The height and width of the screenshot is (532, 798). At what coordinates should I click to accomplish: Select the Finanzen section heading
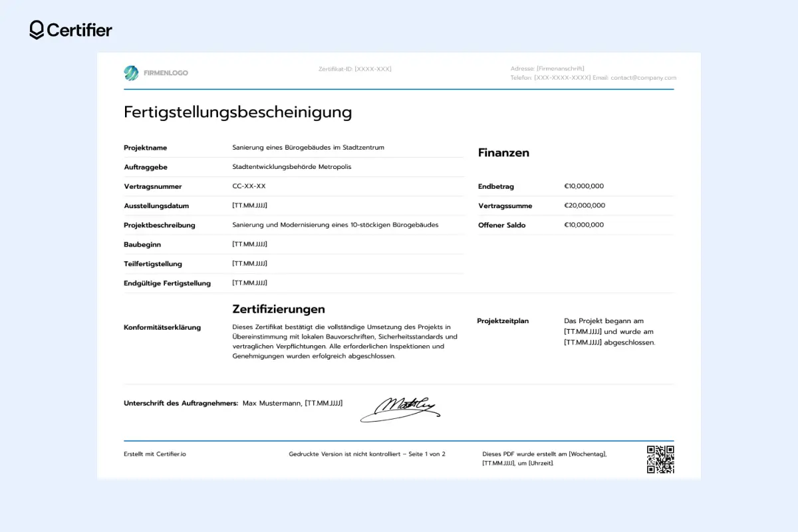pos(503,152)
